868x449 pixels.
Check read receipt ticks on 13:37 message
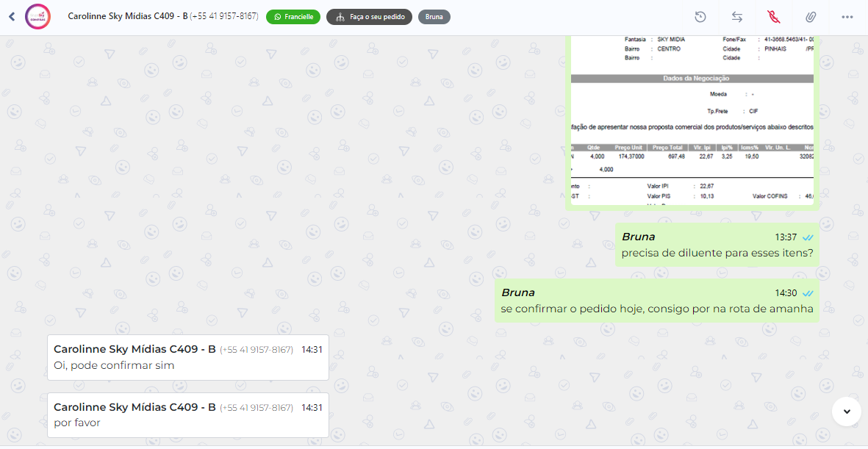click(x=808, y=237)
